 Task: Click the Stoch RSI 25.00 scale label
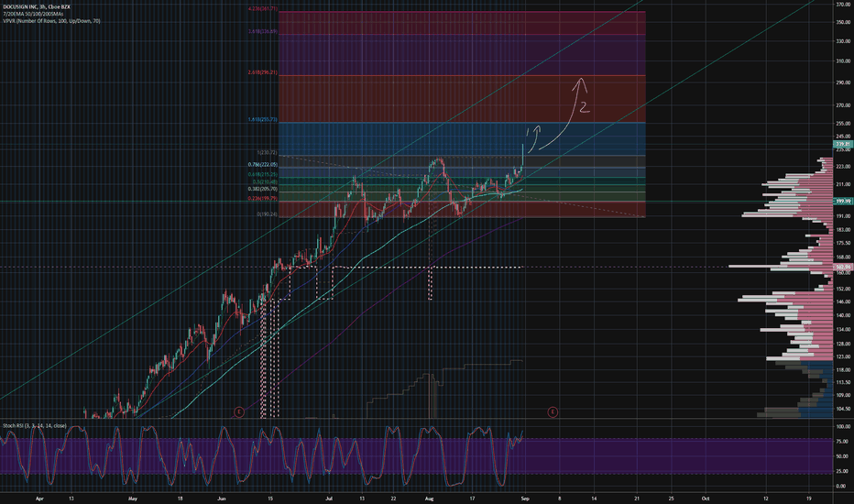[841, 471]
